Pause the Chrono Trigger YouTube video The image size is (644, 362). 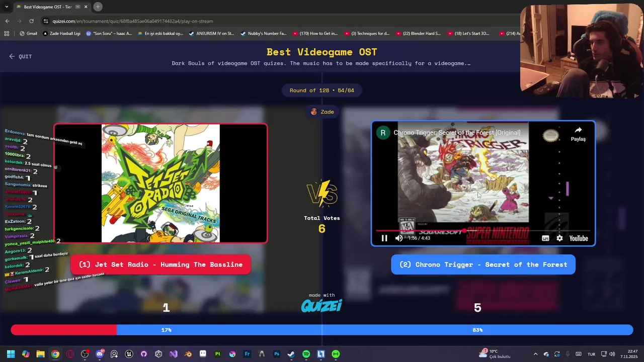point(384,238)
